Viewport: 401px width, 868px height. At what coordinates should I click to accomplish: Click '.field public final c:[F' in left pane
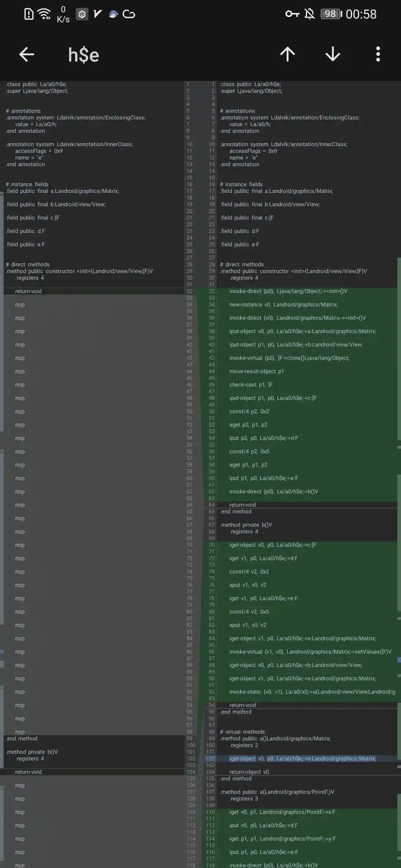coord(33,218)
